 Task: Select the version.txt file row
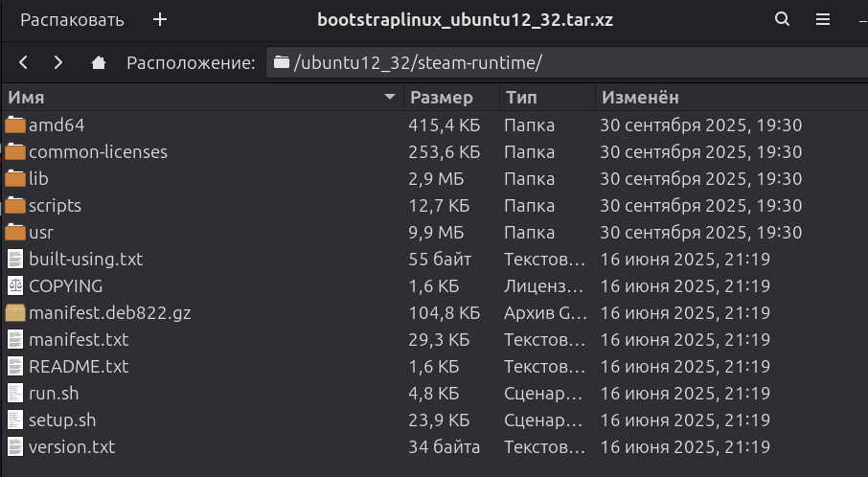(x=72, y=447)
